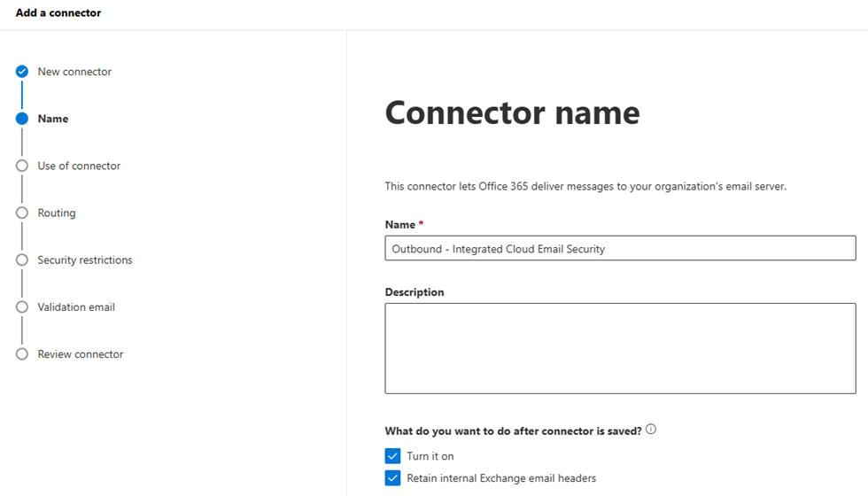Select the Use of connector step label
868x496 pixels.
pyautogui.click(x=79, y=166)
